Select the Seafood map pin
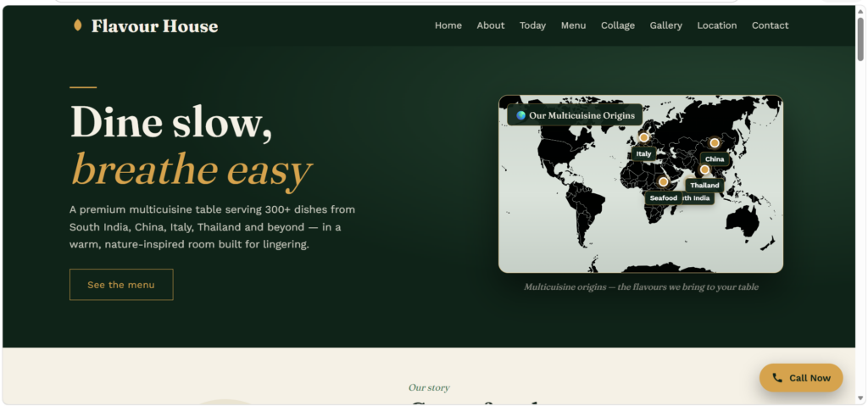The width and height of the screenshot is (868, 406). 663,181
